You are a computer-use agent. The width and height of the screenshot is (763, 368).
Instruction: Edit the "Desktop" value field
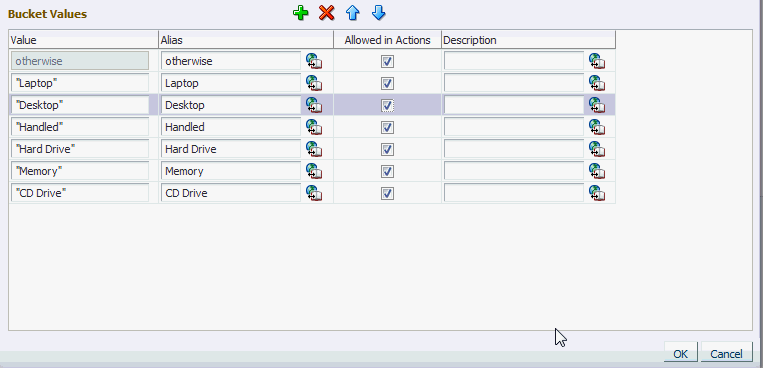pos(80,105)
